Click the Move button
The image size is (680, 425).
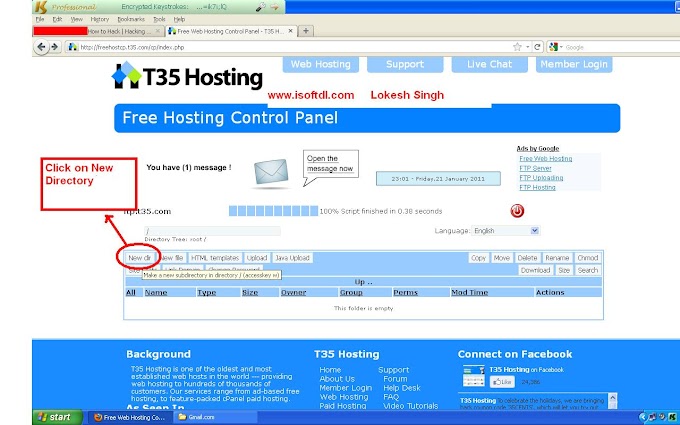[502, 258]
